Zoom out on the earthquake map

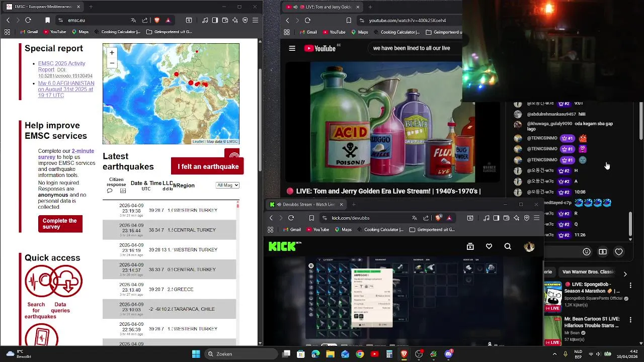(112, 63)
